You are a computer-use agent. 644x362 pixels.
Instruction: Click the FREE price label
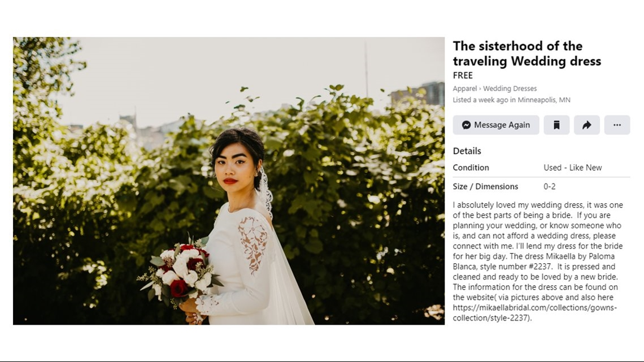click(x=463, y=76)
